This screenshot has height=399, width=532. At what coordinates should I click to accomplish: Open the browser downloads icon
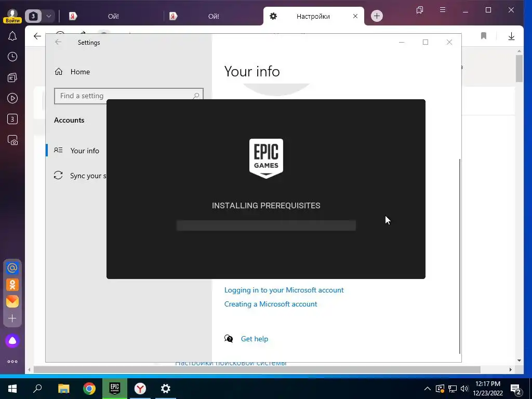pyautogui.click(x=511, y=36)
